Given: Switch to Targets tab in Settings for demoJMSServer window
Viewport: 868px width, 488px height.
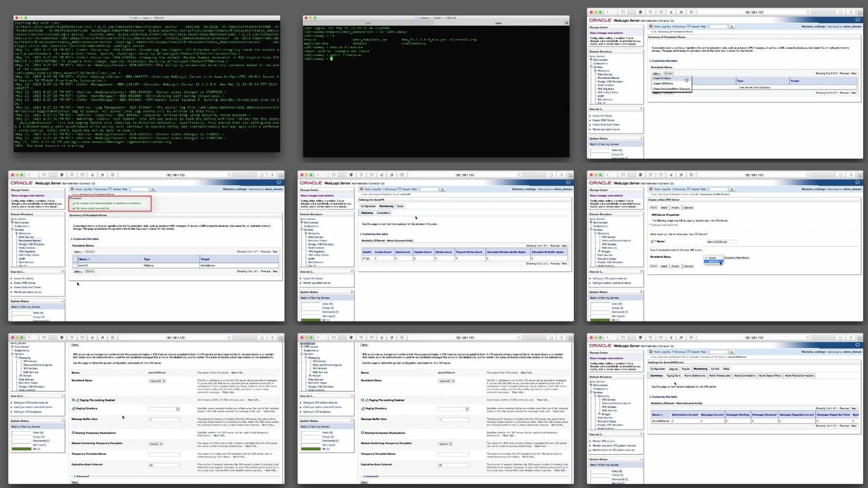Looking at the screenshot, I should 686,369.
